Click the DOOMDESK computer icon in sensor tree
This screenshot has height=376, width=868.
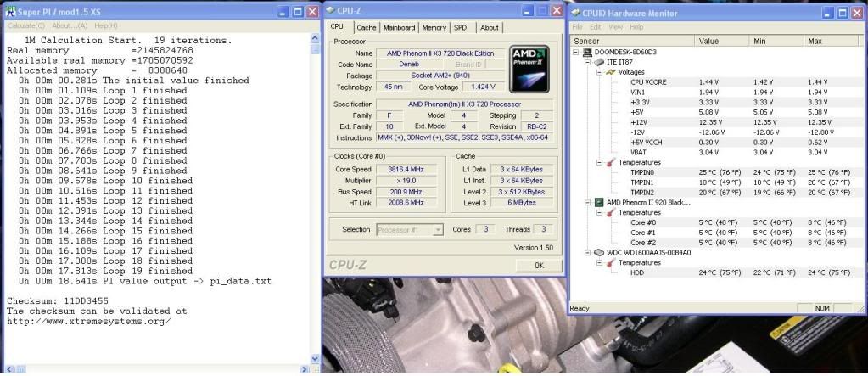pyautogui.click(x=588, y=52)
